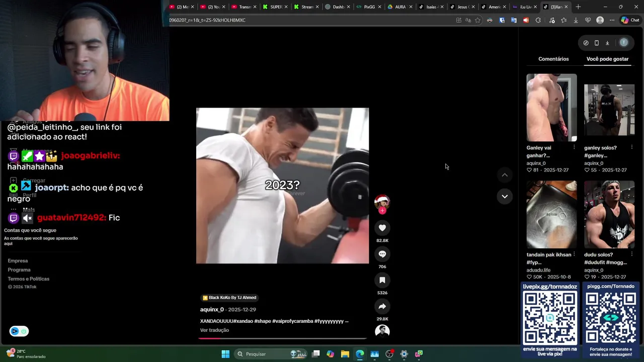
Task: Share the video using the arrow icon
Action: tap(382, 306)
